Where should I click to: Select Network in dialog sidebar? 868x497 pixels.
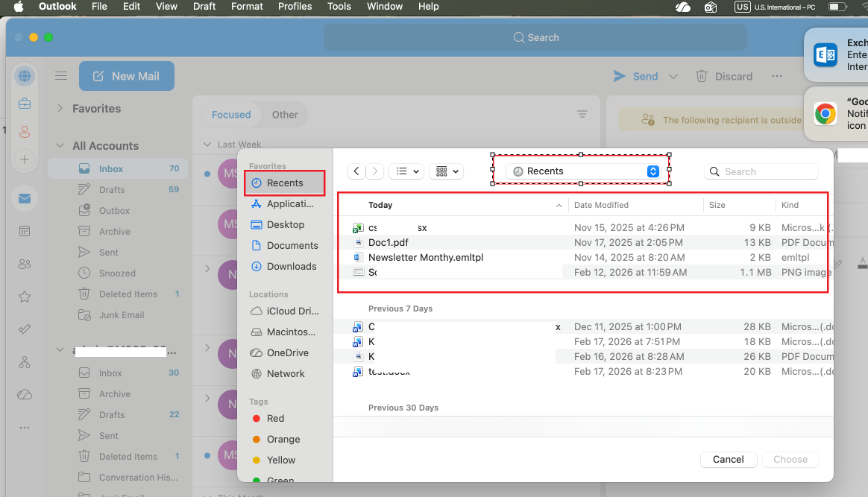(x=285, y=374)
